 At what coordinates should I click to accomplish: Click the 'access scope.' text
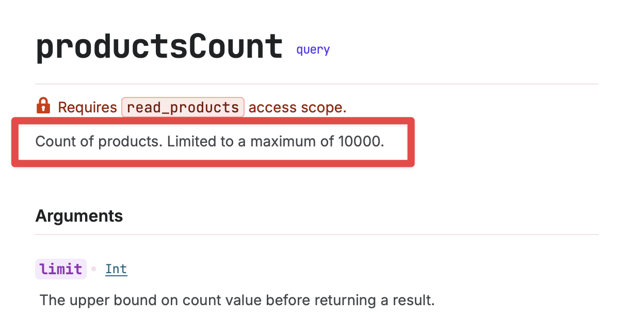(x=297, y=107)
